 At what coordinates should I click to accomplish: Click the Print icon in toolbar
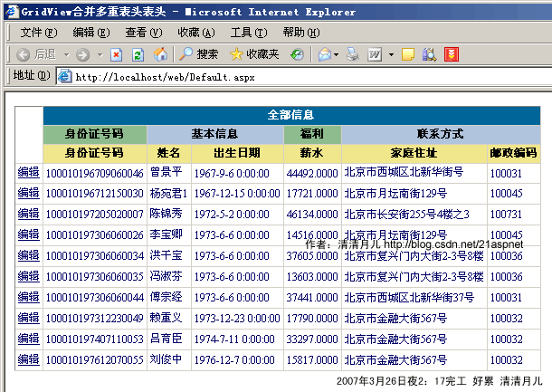tap(354, 55)
